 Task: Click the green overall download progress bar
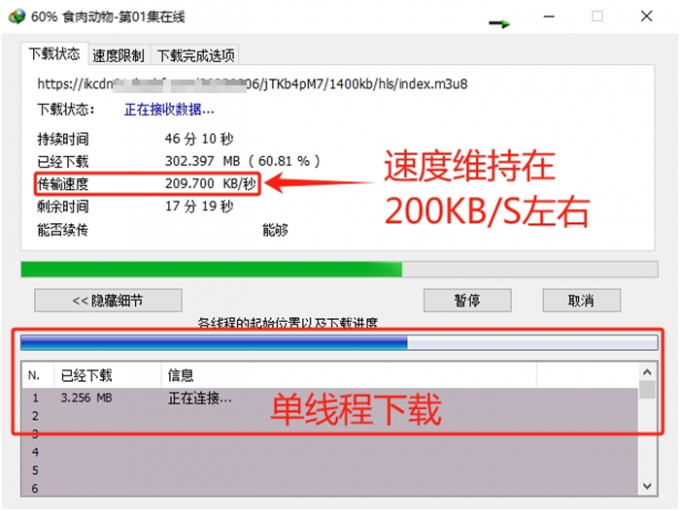pos(339,269)
